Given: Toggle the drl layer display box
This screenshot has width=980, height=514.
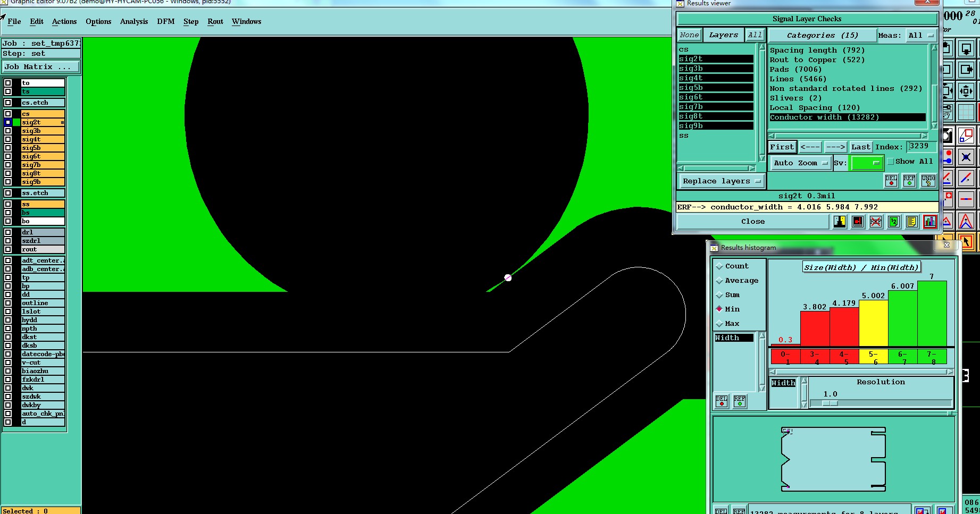Looking at the screenshot, I should (8, 232).
